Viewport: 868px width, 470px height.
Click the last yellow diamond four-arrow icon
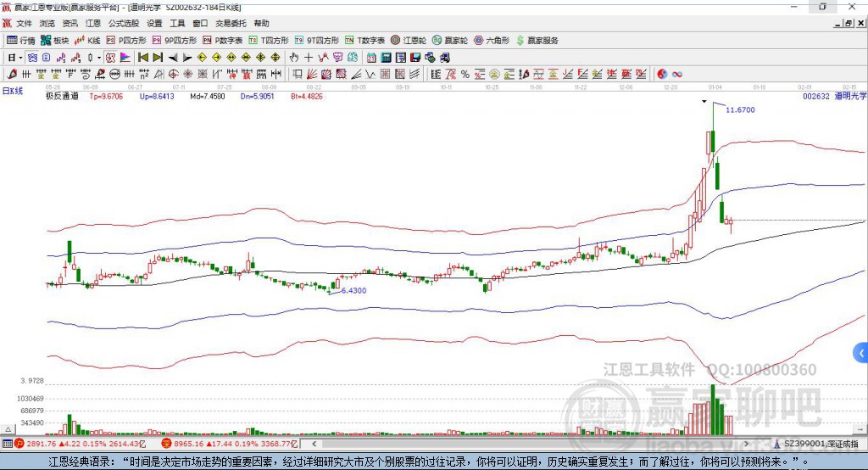tap(275, 58)
